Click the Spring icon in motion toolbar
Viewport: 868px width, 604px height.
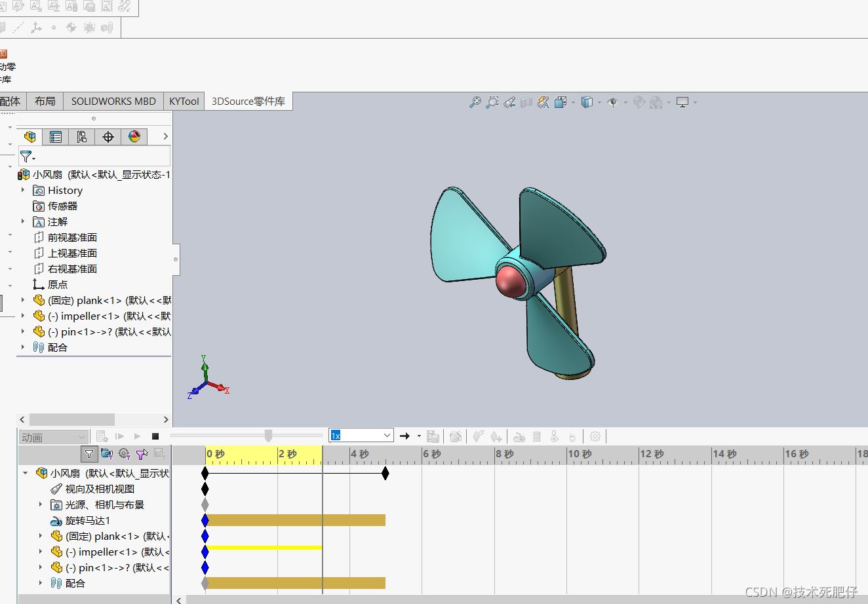[x=537, y=436]
